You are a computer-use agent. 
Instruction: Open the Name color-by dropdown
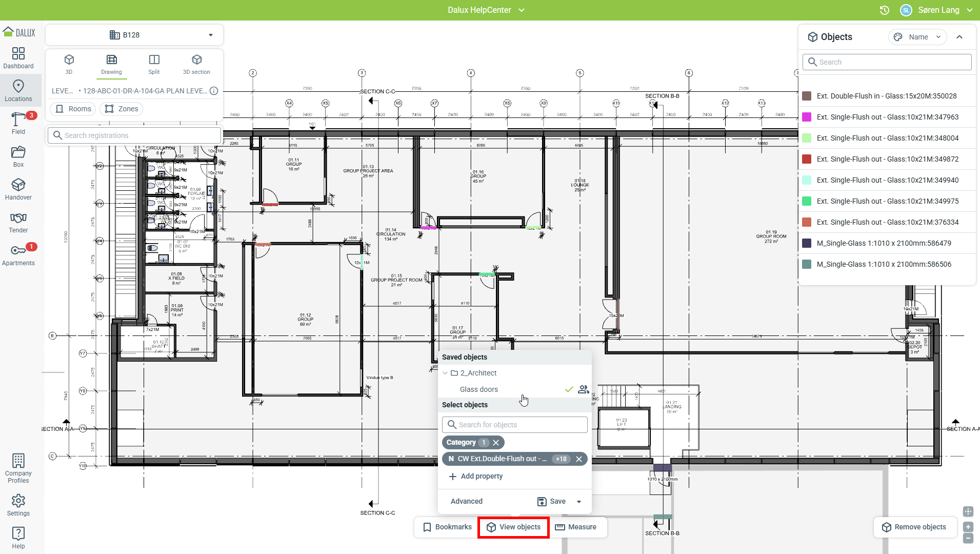[x=917, y=37]
